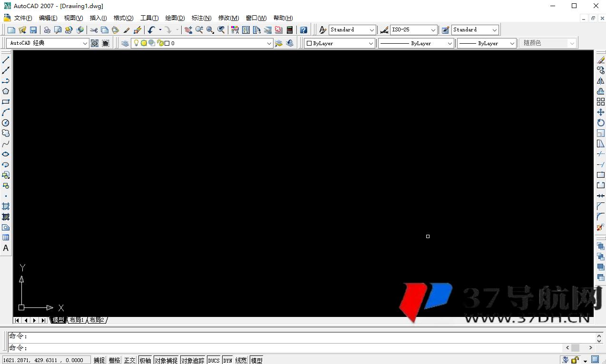Select the Circle drawing tool
606x364 pixels.
(x=6, y=123)
